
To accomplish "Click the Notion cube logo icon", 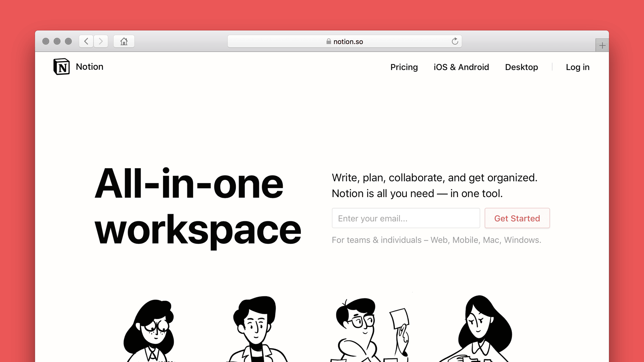I will (61, 67).
